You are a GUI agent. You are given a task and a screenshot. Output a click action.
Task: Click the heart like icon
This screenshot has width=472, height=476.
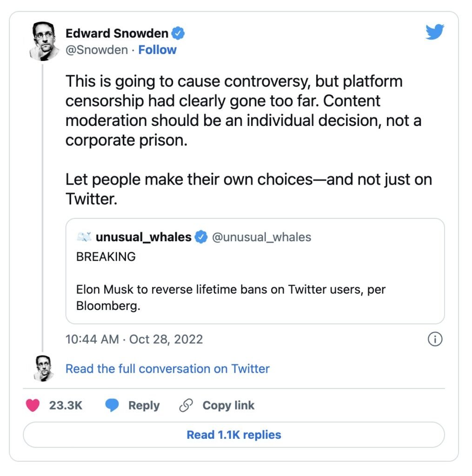click(33, 405)
